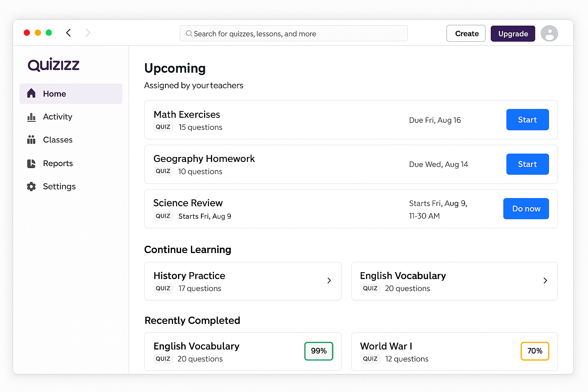Click the search magnifier icon
588x392 pixels.
189,34
